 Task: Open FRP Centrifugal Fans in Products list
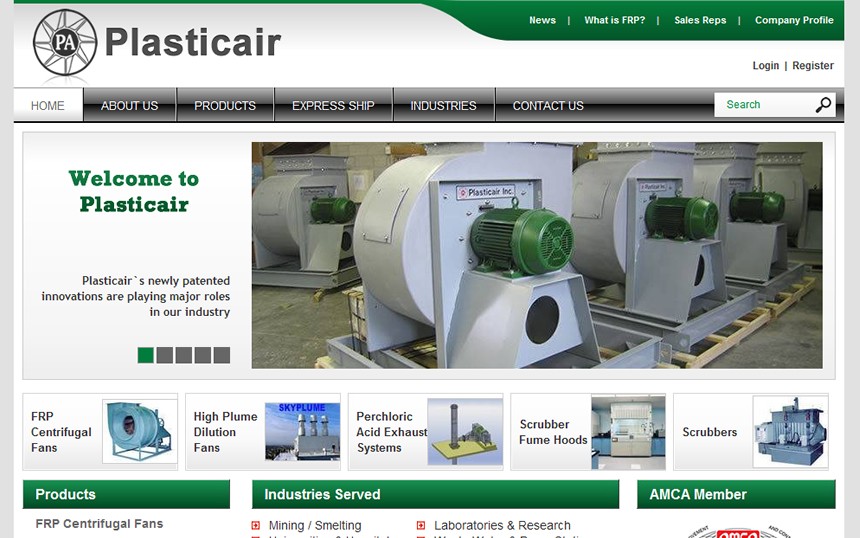[x=99, y=524]
